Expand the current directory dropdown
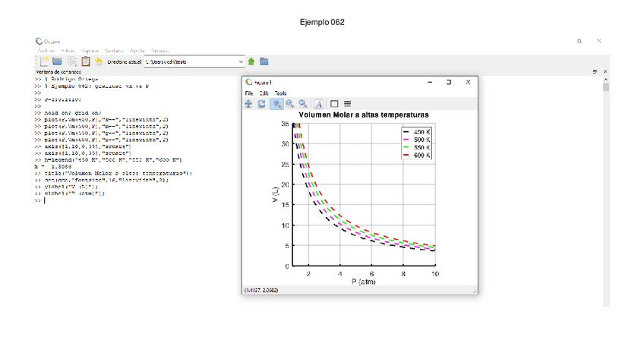 241,61
